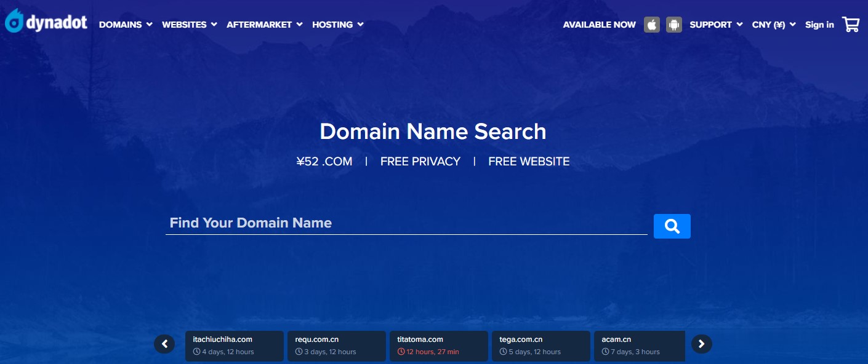Select the requ.com.cn auction listing
The height and width of the screenshot is (364, 868).
click(x=336, y=346)
